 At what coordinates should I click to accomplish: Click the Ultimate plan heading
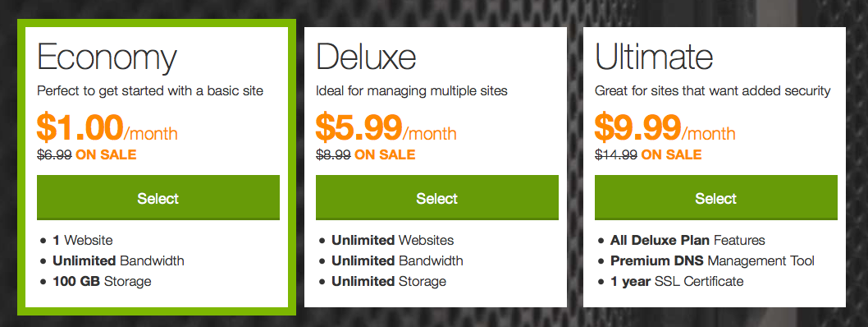(x=654, y=57)
